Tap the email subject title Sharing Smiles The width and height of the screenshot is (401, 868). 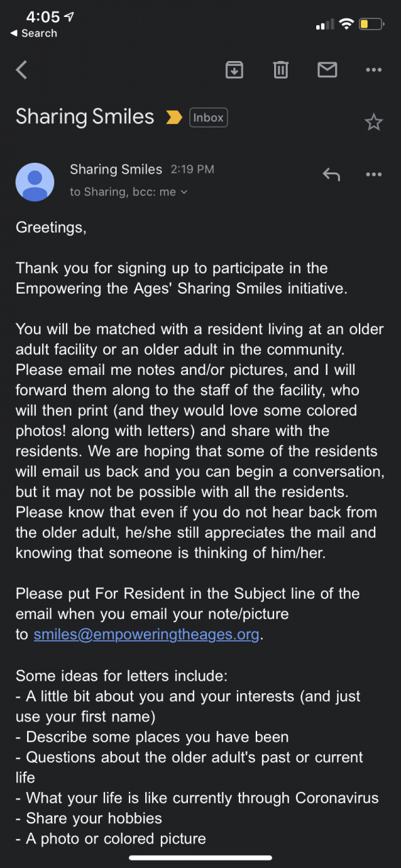pos(85,117)
